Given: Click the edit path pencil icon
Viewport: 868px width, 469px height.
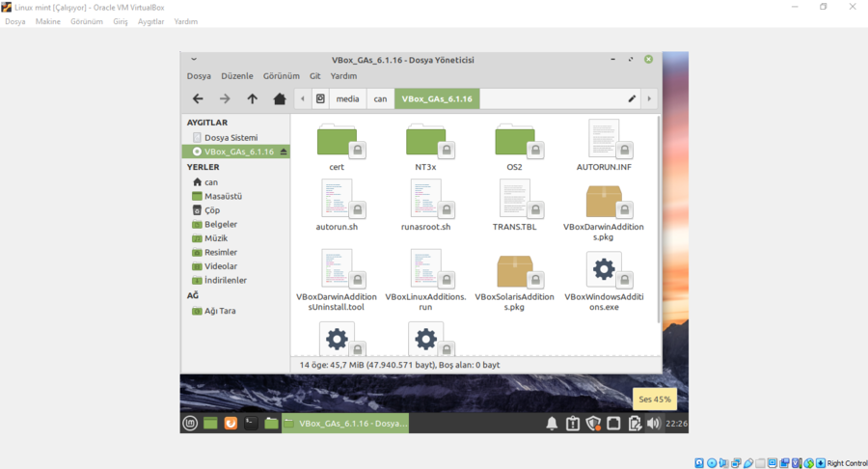Looking at the screenshot, I should tap(632, 99).
